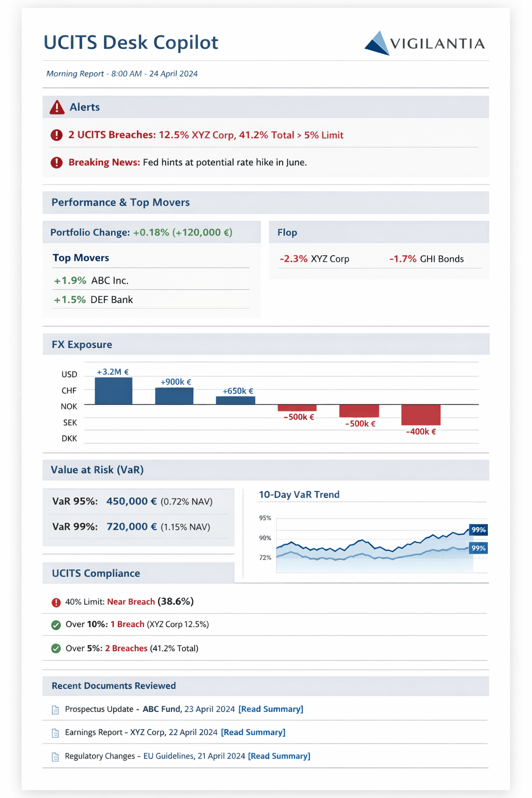Click the Breaking News red exclamation icon

57,163
